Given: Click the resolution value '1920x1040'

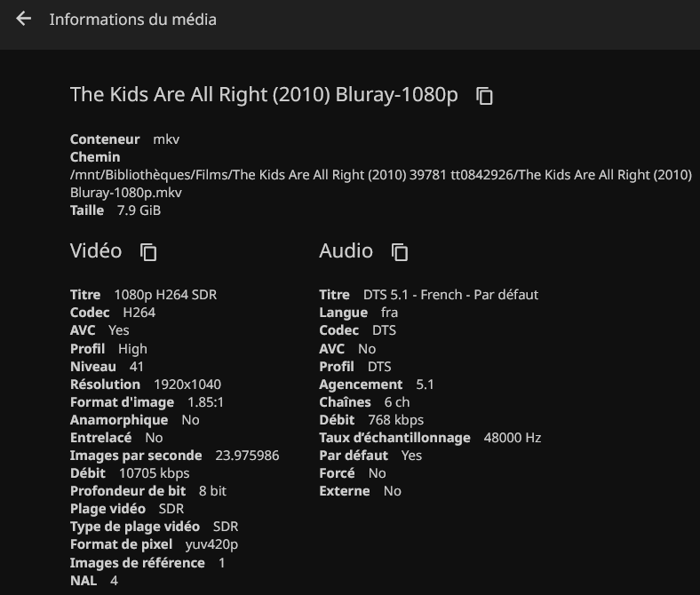Looking at the screenshot, I should (x=187, y=385).
